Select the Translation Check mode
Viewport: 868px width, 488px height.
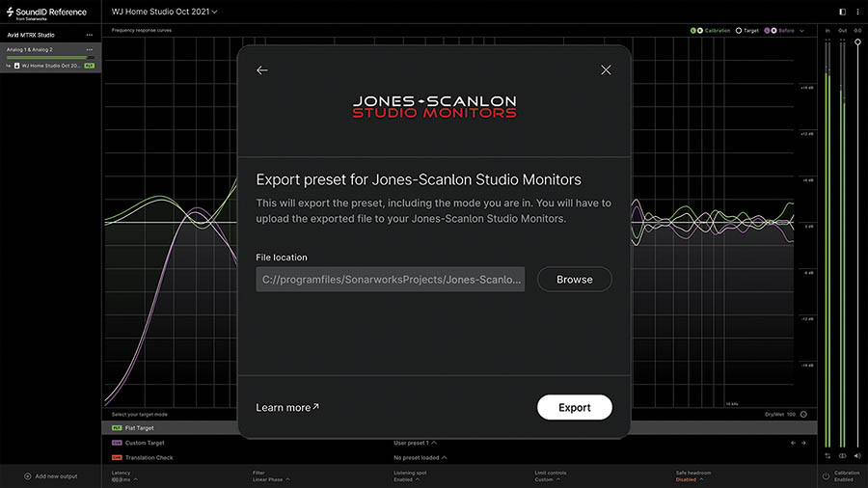tap(149, 457)
